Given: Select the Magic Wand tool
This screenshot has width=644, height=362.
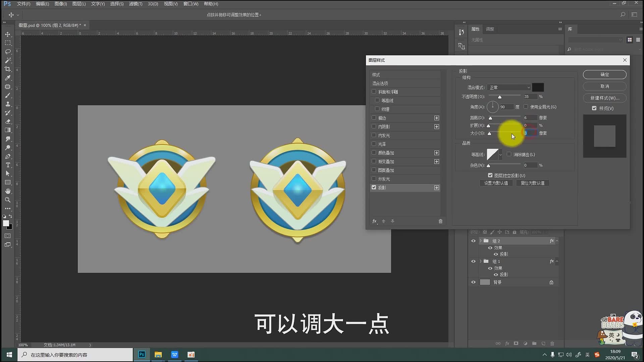Looking at the screenshot, I should (x=8, y=60).
